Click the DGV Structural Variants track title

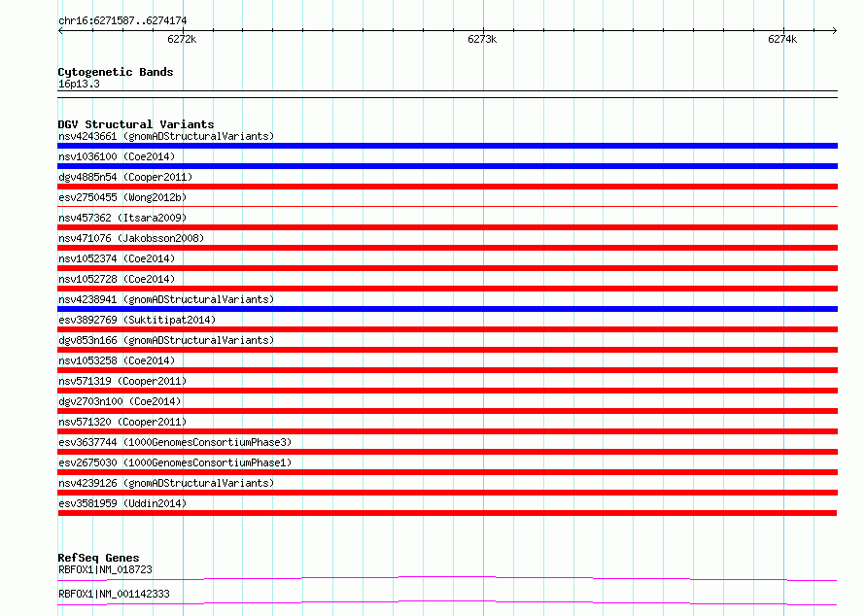coord(136,124)
